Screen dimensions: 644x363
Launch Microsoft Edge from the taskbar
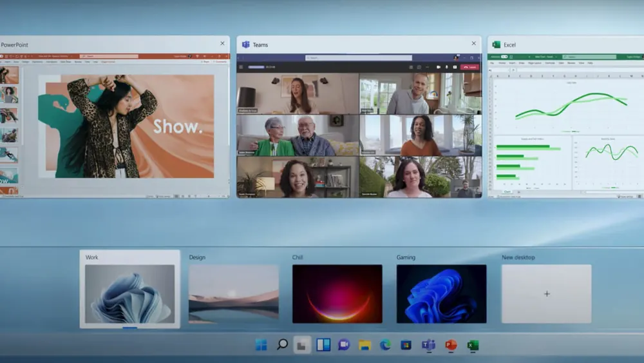(385, 344)
